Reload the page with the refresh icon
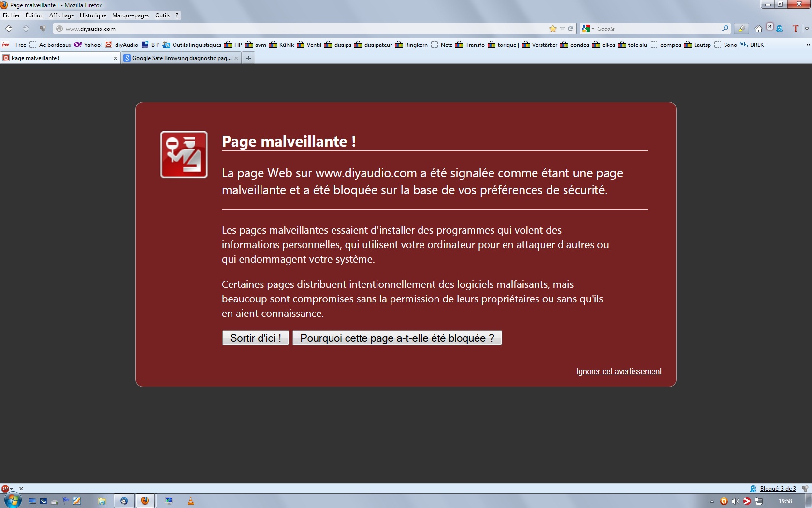This screenshot has height=508, width=812. pyautogui.click(x=570, y=29)
